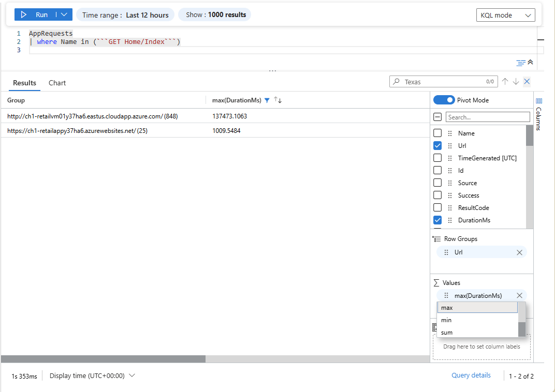
Task: Click drag handle next to Name column
Action: pos(450,133)
